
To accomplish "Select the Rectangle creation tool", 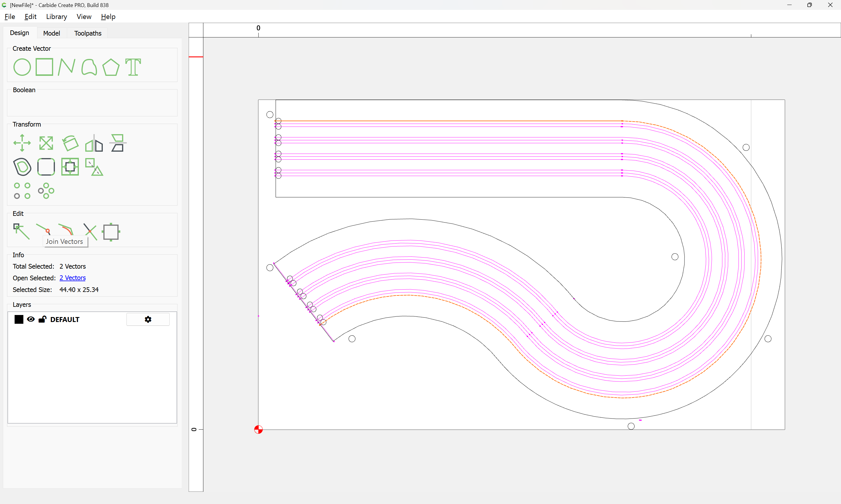I will [x=44, y=67].
